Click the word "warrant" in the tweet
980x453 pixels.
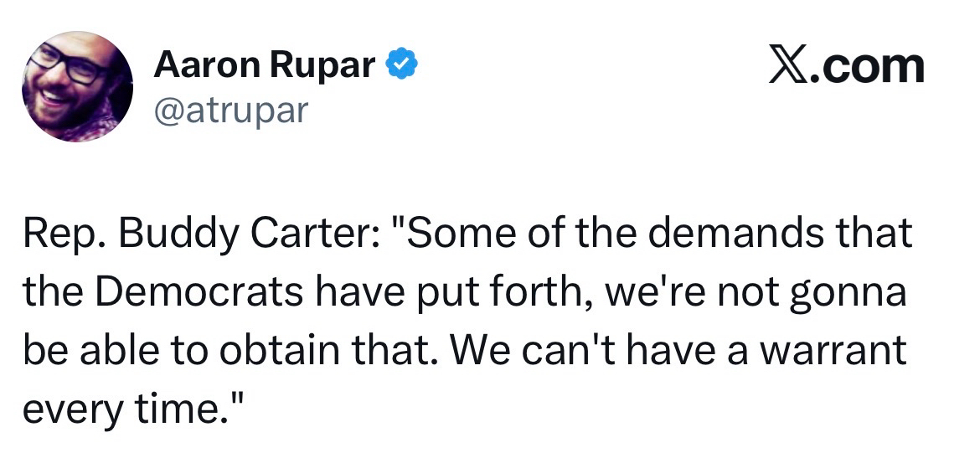[x=838, y=351]
